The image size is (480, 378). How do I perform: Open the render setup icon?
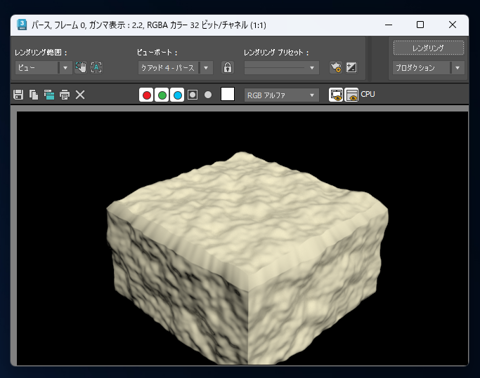tap(336, 68)
